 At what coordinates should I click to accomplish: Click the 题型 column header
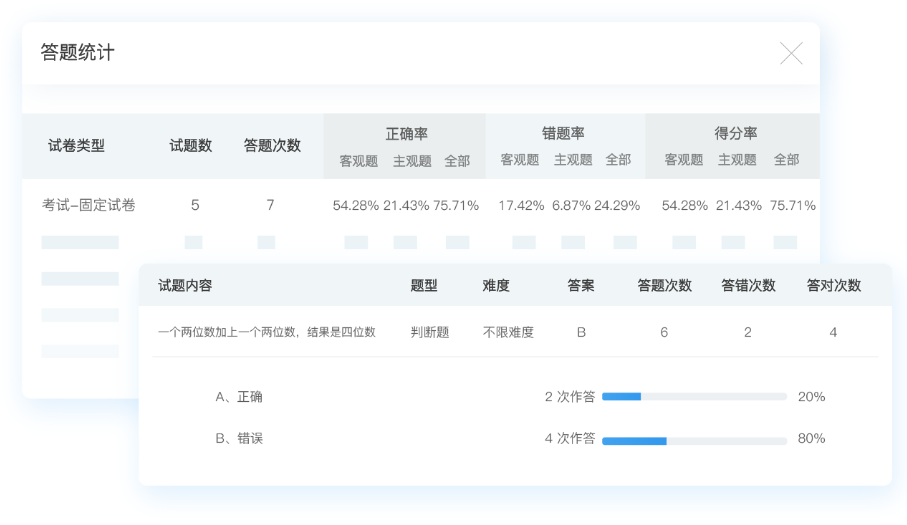pyautogui.click(x=424, y=285)
